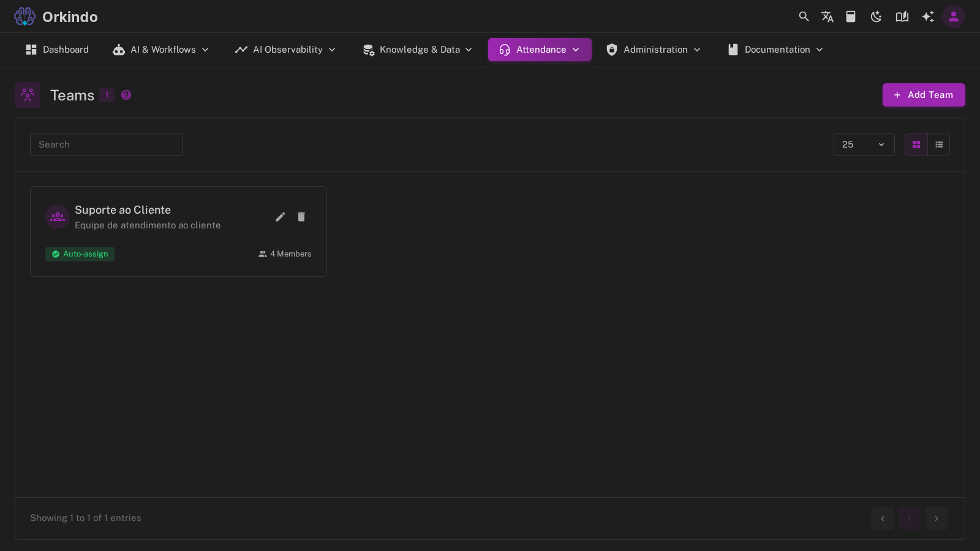The height and width of the screenshot is (551, 980).
Task: Click the Teams count badge
Action: click(x=107, y=95)
